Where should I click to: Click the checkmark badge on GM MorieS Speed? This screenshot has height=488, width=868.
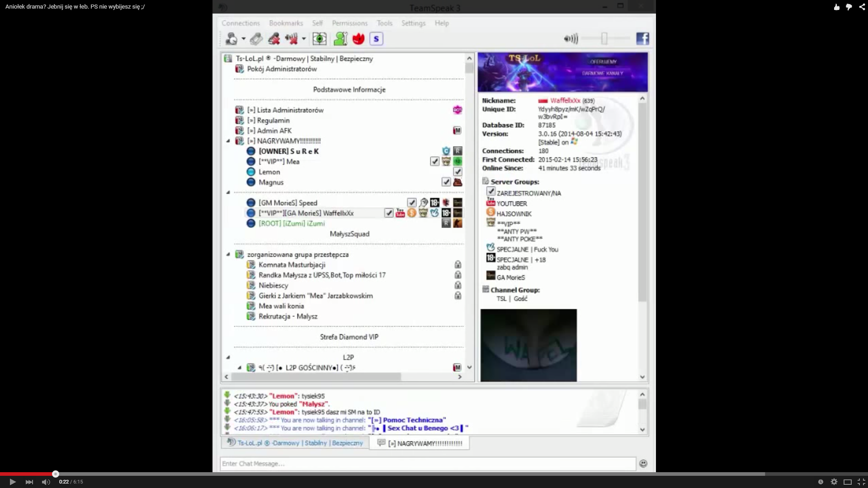pyautogui.click(x=411, y=203)
